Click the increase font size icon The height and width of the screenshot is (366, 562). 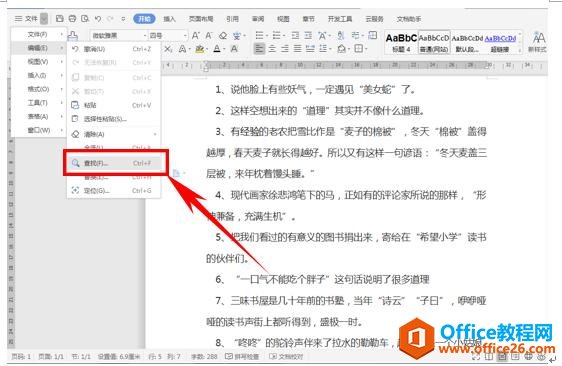(x=196, y=35)
